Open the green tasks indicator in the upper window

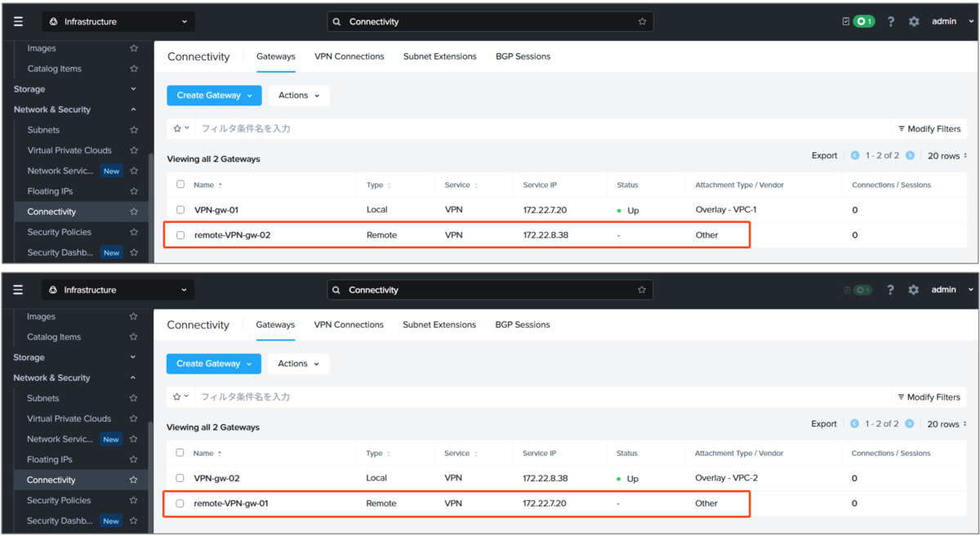coord(864,21)
